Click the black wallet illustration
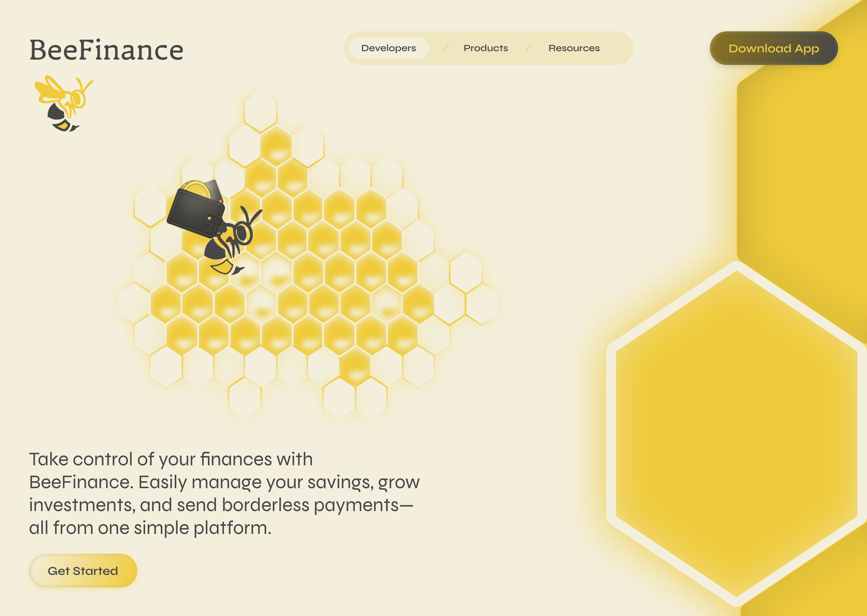 point(196,209)
